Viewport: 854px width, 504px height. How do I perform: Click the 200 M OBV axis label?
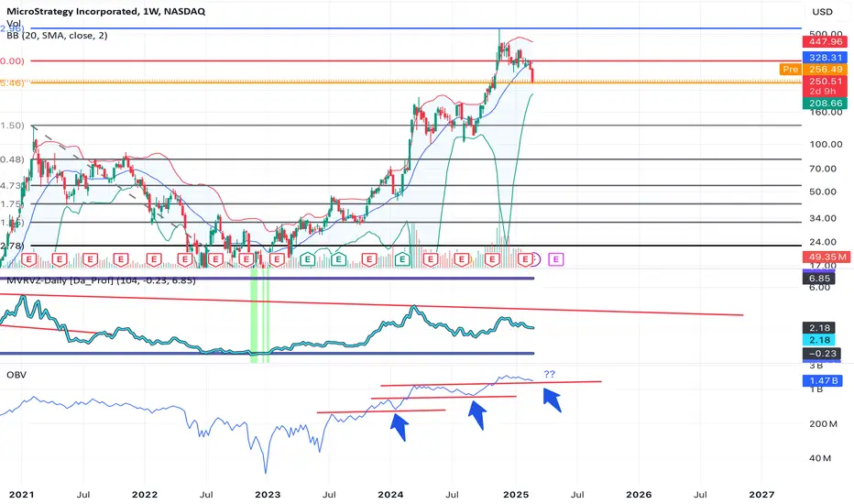pos(823,423)
